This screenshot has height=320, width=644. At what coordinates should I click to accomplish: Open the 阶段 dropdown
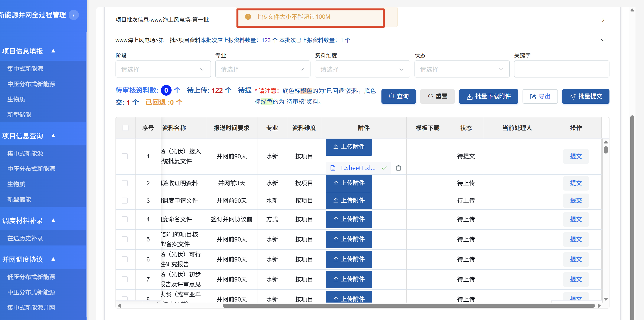[163, 69]
